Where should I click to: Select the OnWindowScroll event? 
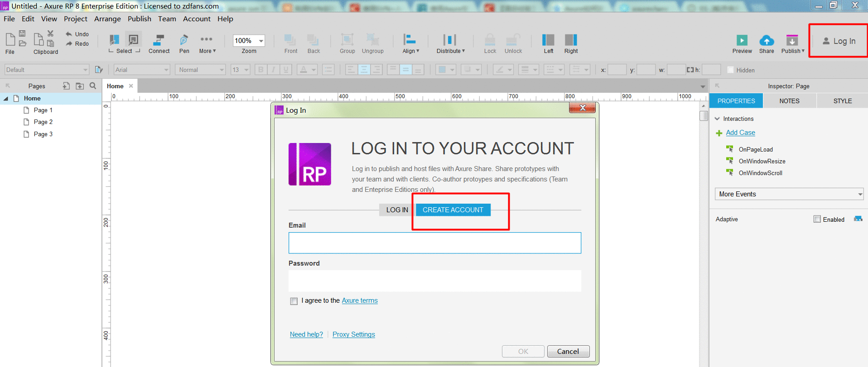760,173
